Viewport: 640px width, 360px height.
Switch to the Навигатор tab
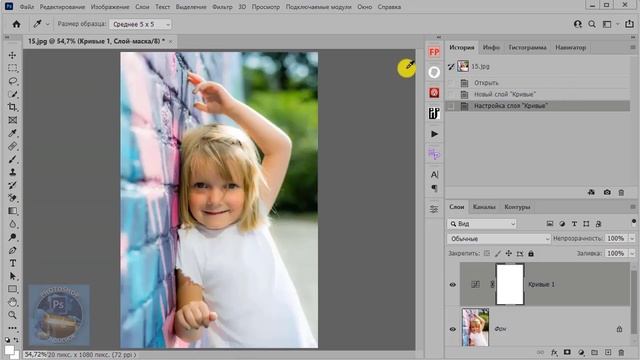pos(571,48)
